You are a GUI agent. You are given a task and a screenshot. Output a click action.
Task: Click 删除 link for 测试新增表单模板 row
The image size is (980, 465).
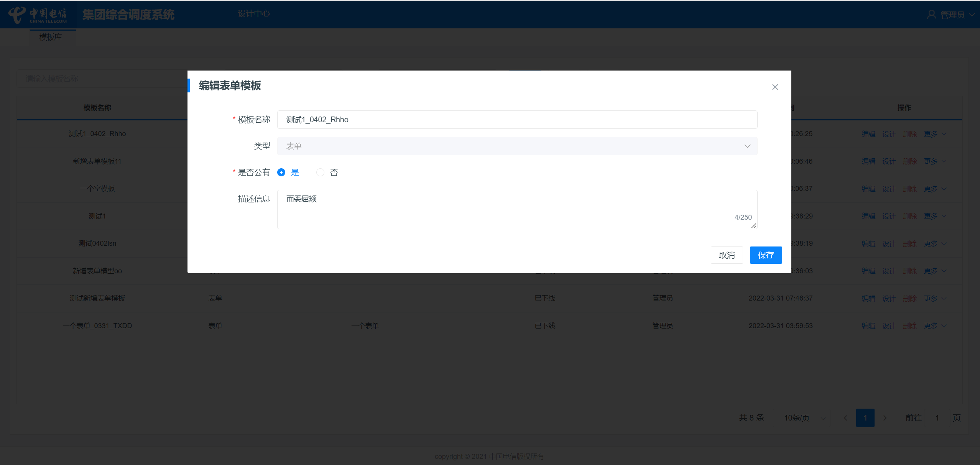pos(909,298)
